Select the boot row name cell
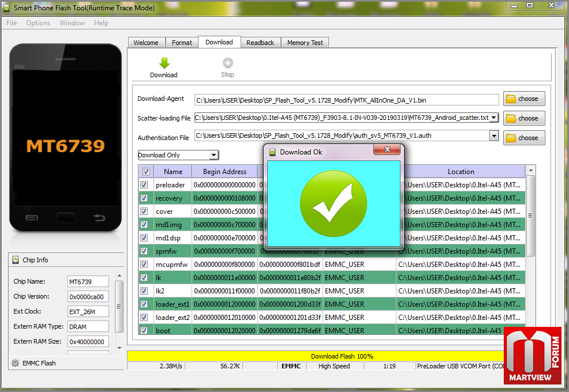Viewport: 569px width, 392px height. tap(173, 330)
